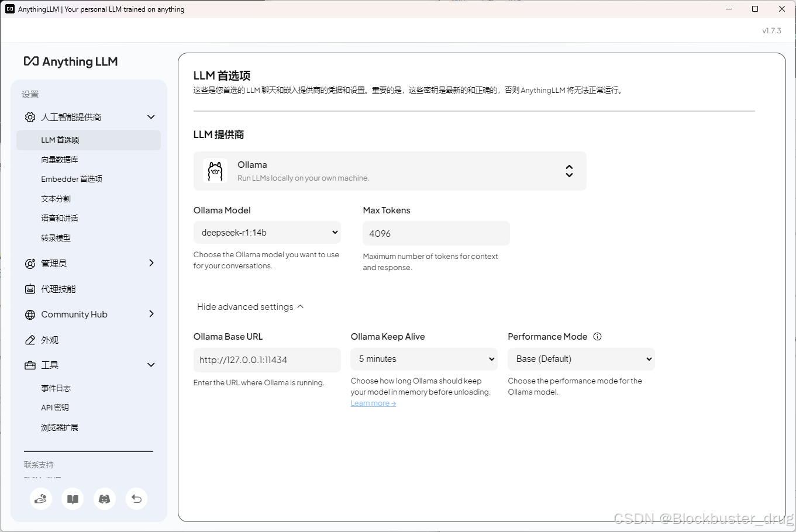Viewport: 796px width, 532px height.
Task: Click the Performance Mode label
Action: click(547, 337)
